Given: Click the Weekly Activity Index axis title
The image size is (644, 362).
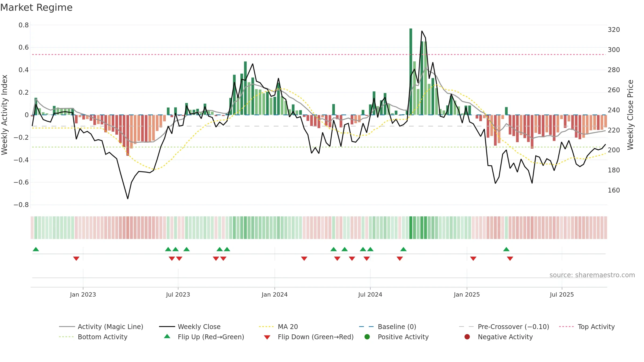Looking at the screenshot, I should [x=4, y=115].
